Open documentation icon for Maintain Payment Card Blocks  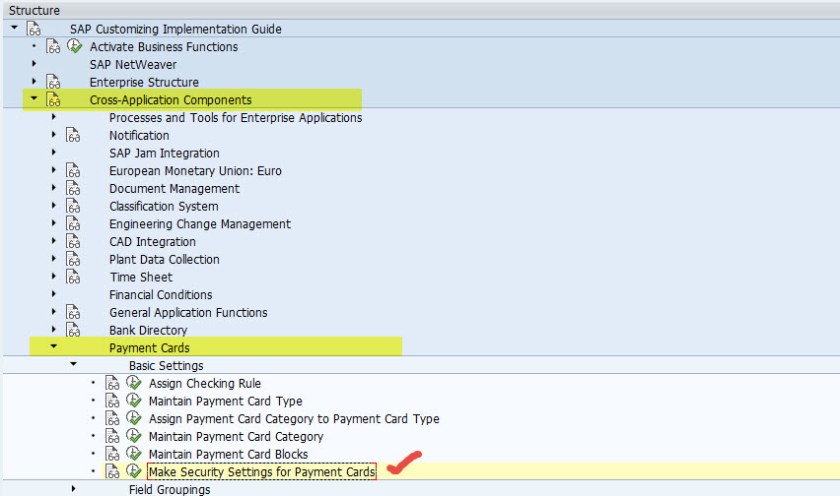pyautogui.click(x=112, y=454)
